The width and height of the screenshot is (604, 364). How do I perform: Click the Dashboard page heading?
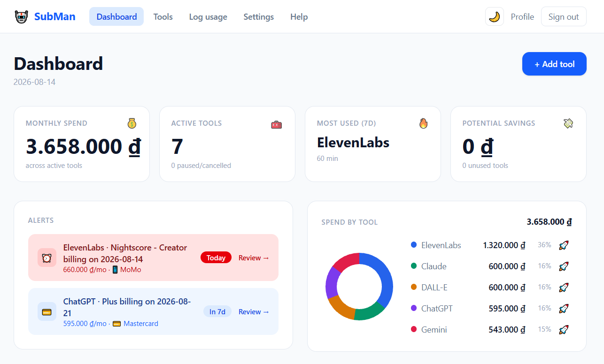[x=58, y=64]
